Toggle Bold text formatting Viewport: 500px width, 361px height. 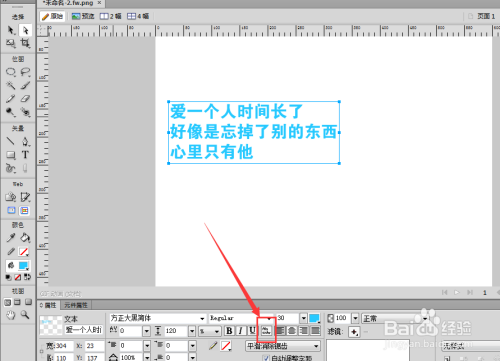229,331
